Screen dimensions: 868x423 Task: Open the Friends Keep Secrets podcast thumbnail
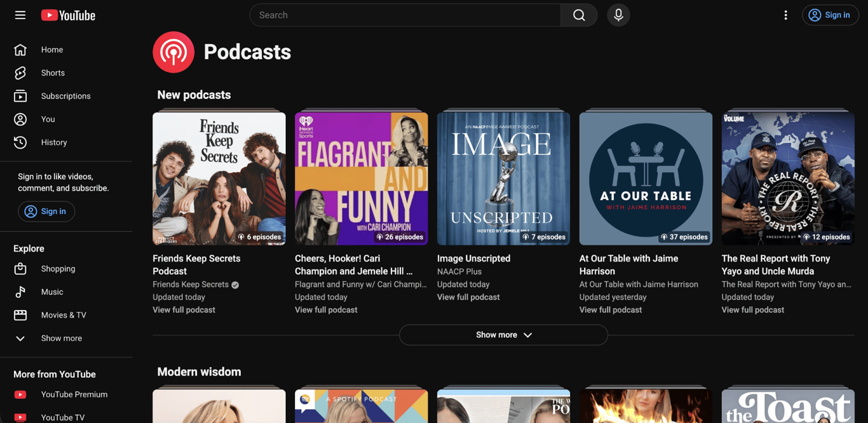tap(219, 178)
